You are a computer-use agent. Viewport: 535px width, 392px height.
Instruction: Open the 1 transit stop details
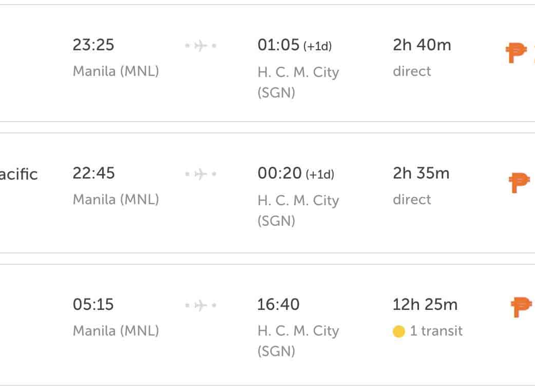[436, 331]
